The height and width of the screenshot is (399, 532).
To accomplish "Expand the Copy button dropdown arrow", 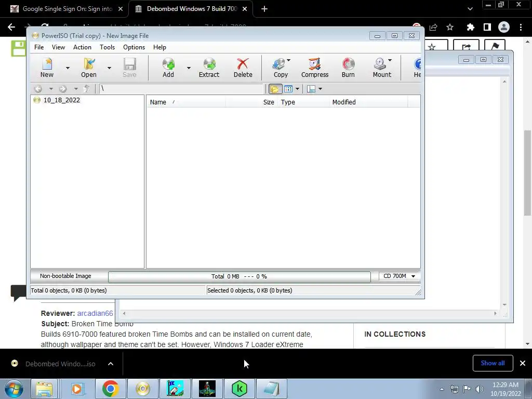I will [x=289, y=60].
